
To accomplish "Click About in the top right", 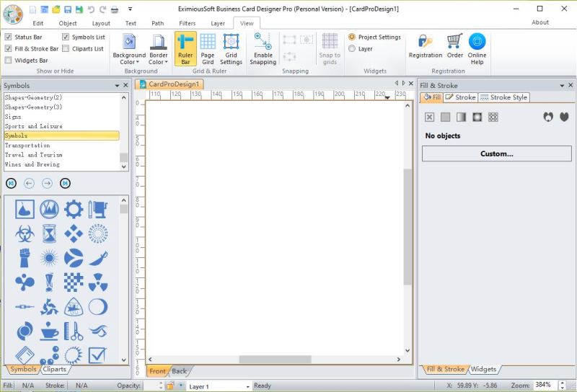I will (x=540, y=22).
